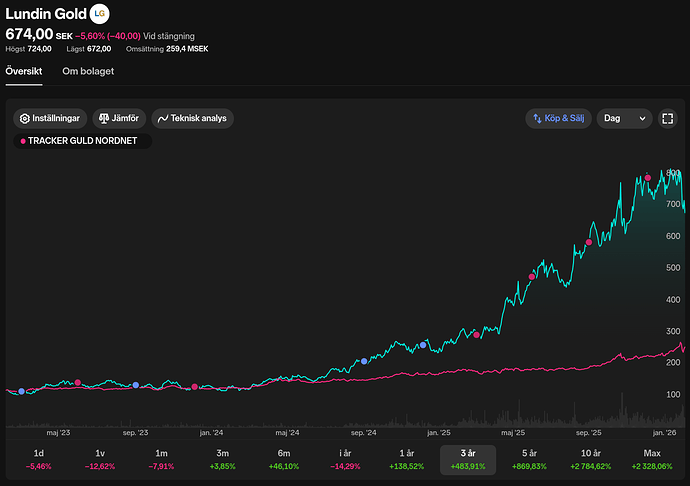This screenshot has width=690, height=486.
Task: Select the i år time range
Action: pos(345,460)
